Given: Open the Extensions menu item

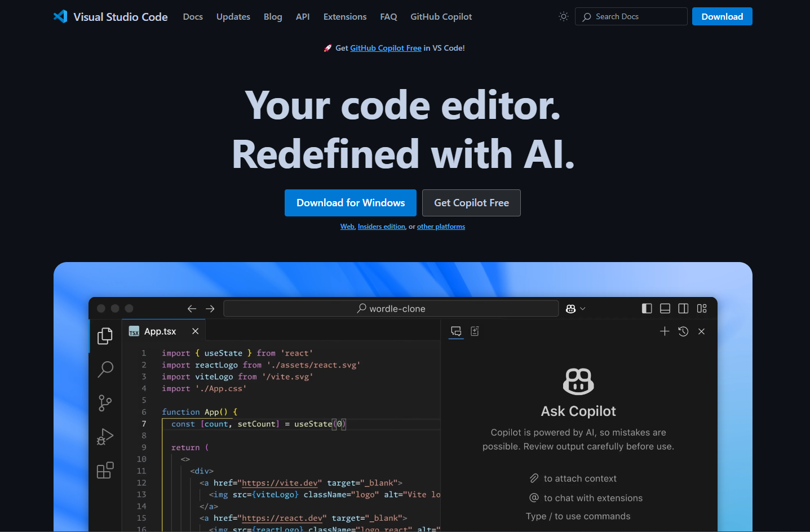Looking at the screenshot, I should point(345,17).
